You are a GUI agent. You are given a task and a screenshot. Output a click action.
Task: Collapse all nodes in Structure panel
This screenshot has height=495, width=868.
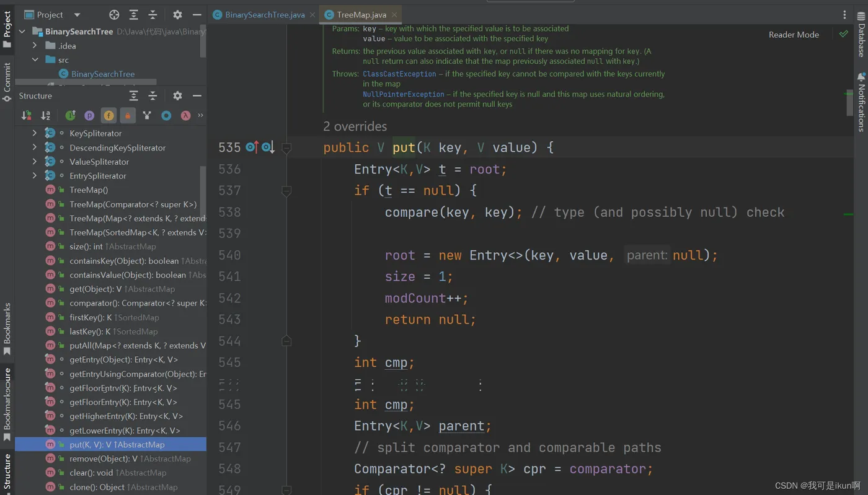[153, 96]
